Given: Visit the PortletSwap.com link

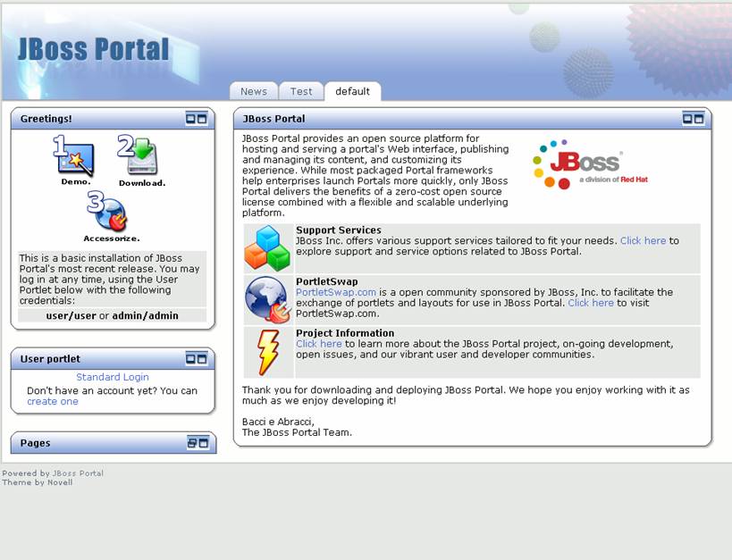Looking at the screenshot, I should point(336,292).
